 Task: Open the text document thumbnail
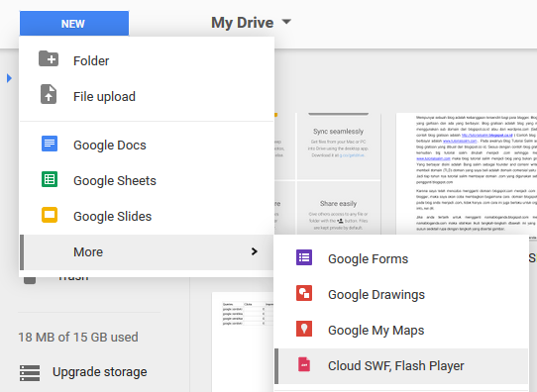click(x=467, y=174)
